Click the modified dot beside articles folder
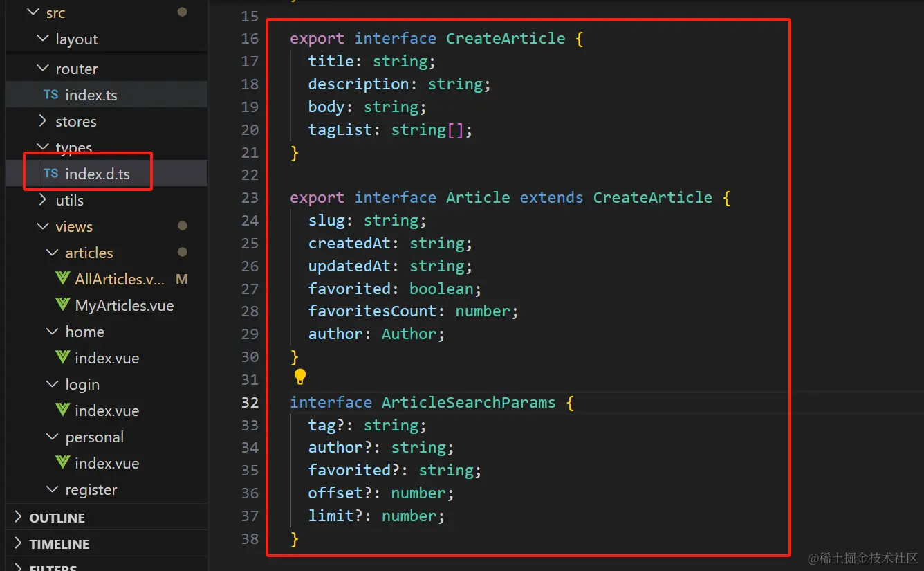The height and width of the screenshot is (571, 924). [182, 252]
